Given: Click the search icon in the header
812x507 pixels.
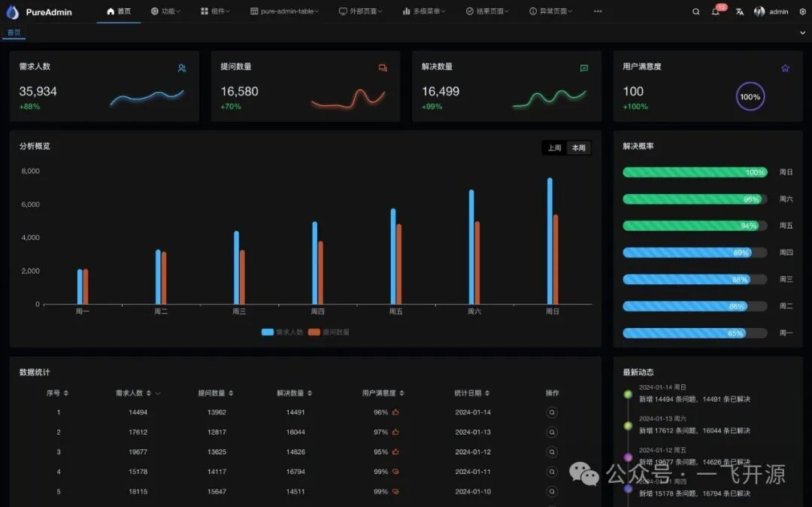Looking at the screenshot, I should pyautogui.click(x=695, y=11).
